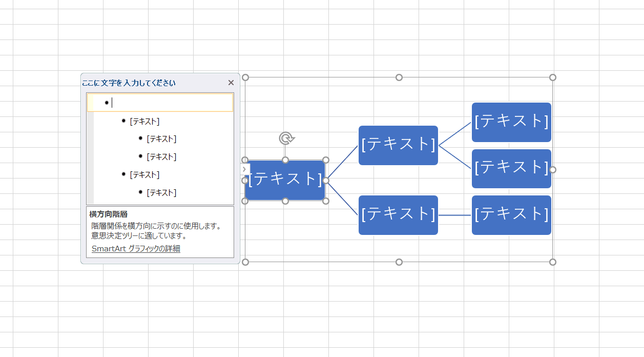Click the right-middle resize handle of the SmartArt frame
Viewport: 644px width, 357px height.
coord(552,170)
